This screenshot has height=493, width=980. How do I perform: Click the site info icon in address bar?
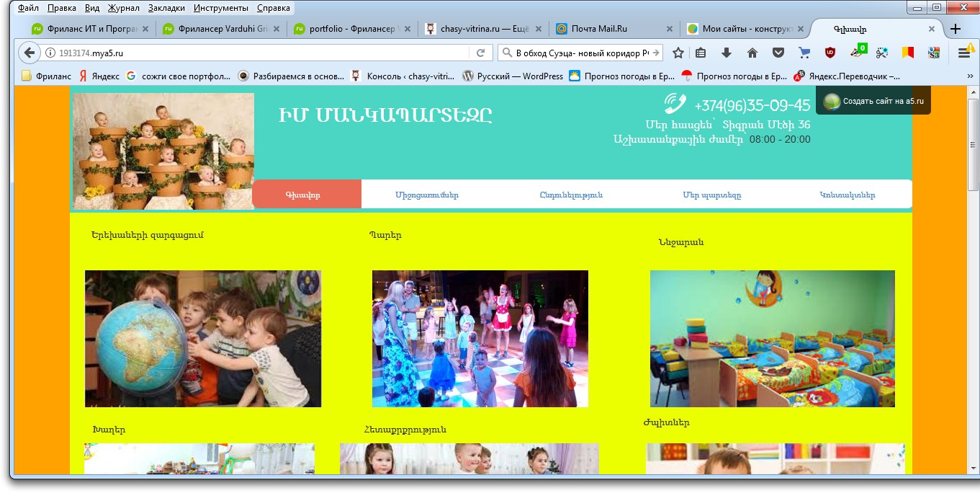click(x=50, y=53)
